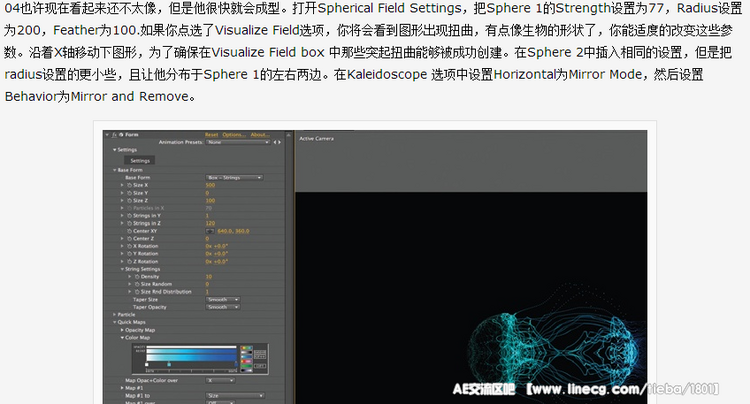This screenshot has width=750, height=404.
Task: Click the X Rotation value 0x +0.0°
Action: click(217, 246)
